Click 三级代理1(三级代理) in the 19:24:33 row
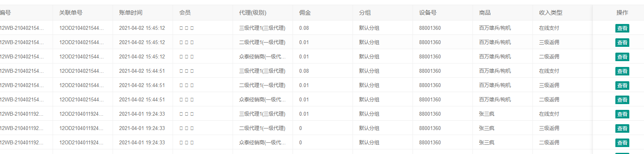 coord(262,114)
